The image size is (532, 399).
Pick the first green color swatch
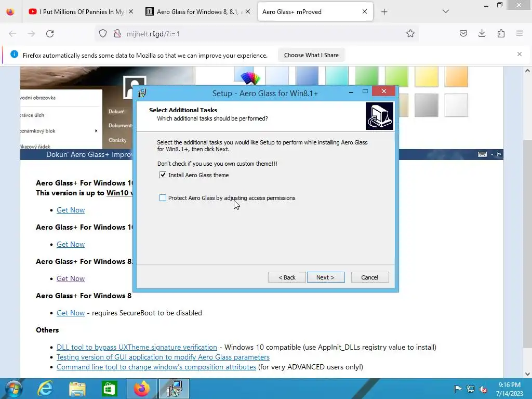366,77
